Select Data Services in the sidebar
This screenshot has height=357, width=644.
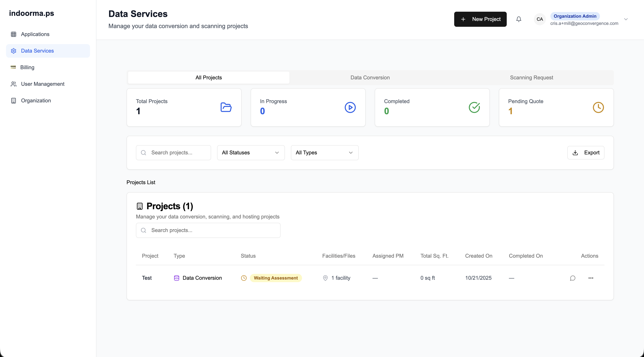tap(48, 51)
